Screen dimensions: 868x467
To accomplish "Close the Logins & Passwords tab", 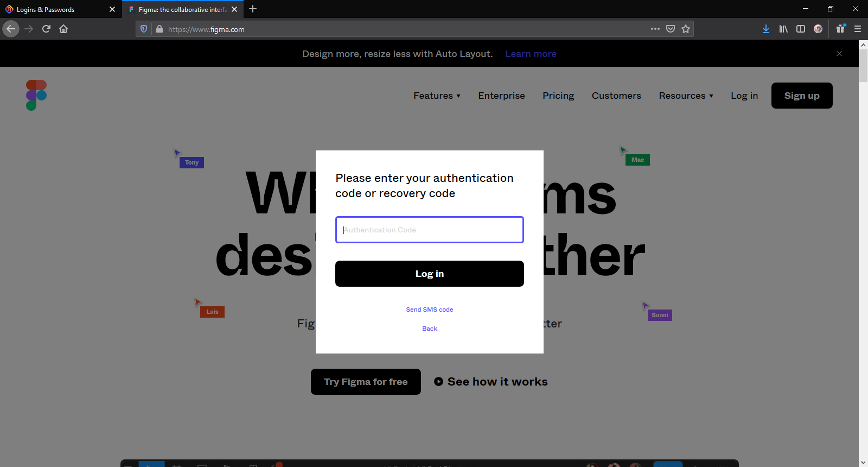I will click(112, 9).
